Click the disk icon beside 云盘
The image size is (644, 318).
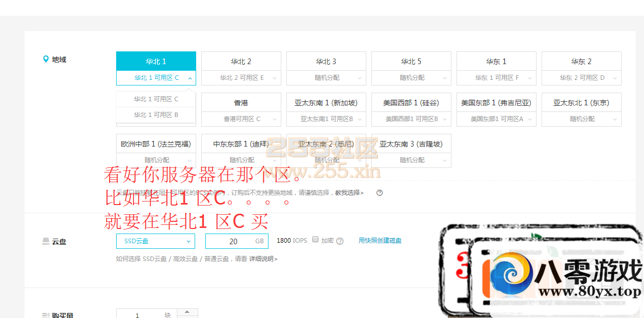click(46, 241)
